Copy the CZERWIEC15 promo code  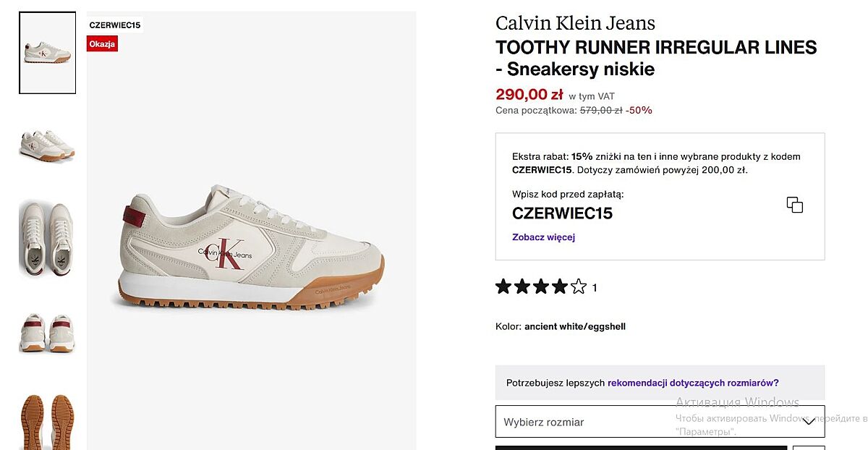tap(794, 205)
